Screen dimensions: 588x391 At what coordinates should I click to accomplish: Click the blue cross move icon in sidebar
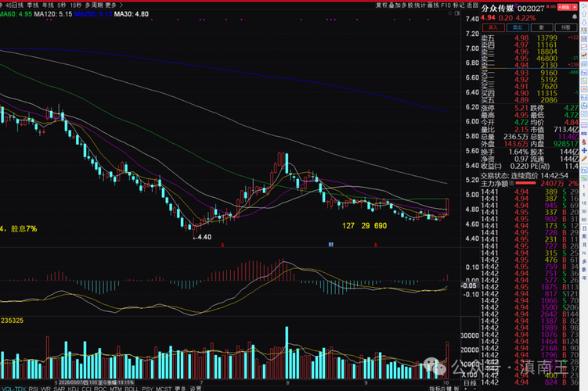[584, 150]
